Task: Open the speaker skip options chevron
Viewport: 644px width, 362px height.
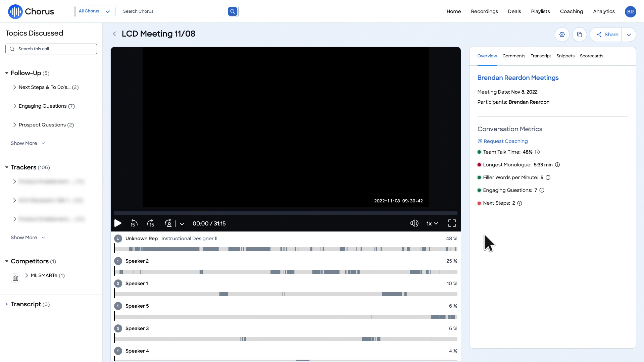Action: [x=182, y=224]
